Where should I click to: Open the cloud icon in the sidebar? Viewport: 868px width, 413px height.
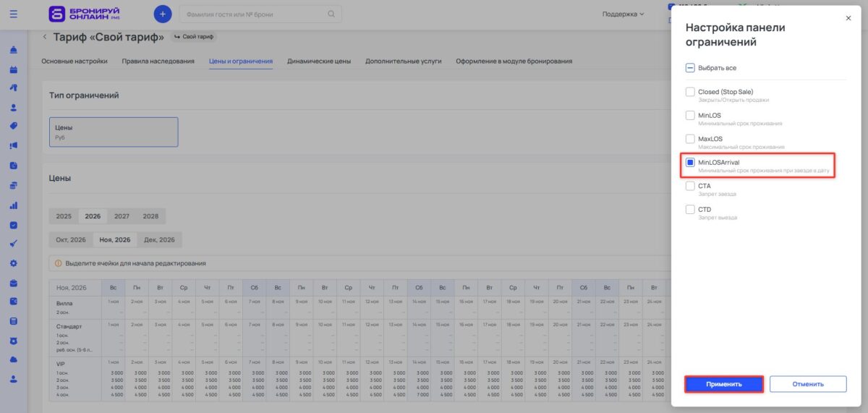point(14,359)
